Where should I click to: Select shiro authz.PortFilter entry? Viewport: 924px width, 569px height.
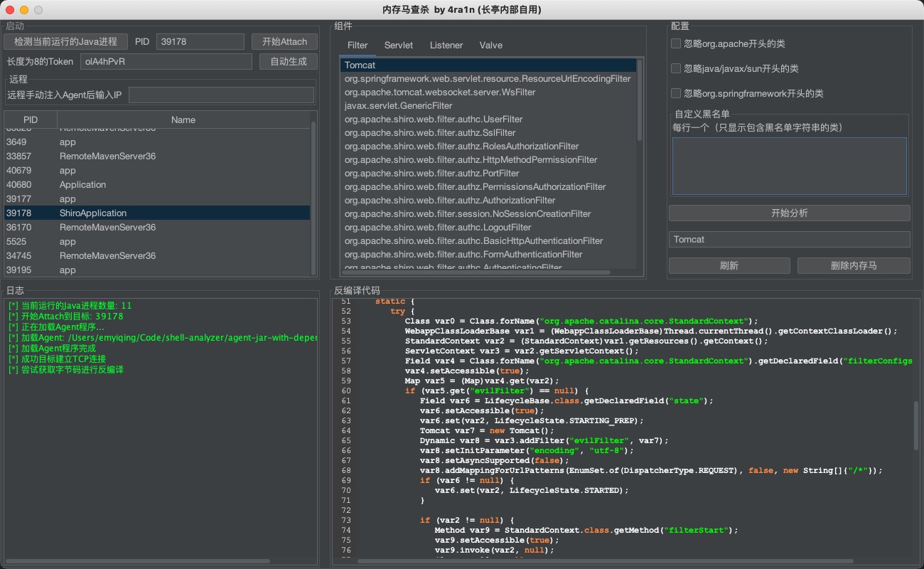coord(488,173)
